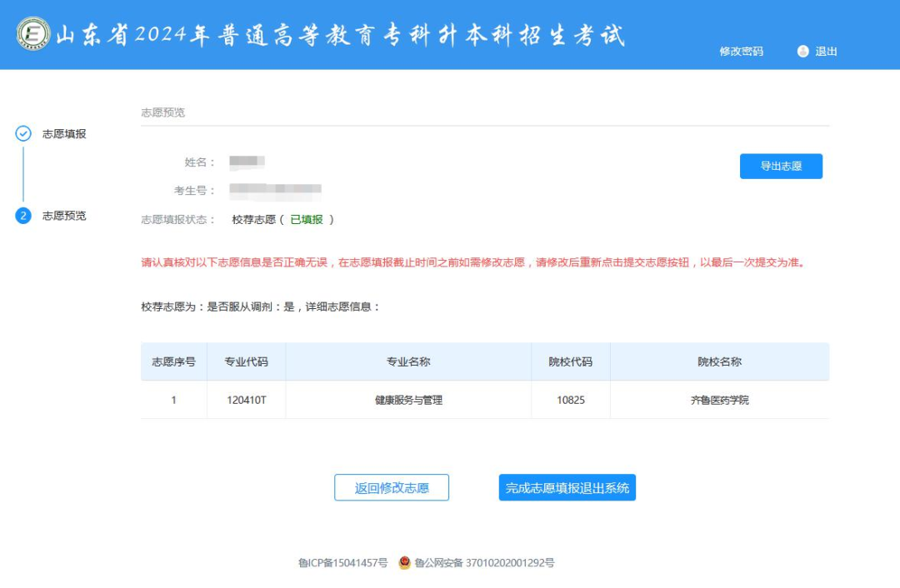Open the 鲁公网安备 37010202001292号 link
This screenshot has width=900, height=588.
point(484,563)
